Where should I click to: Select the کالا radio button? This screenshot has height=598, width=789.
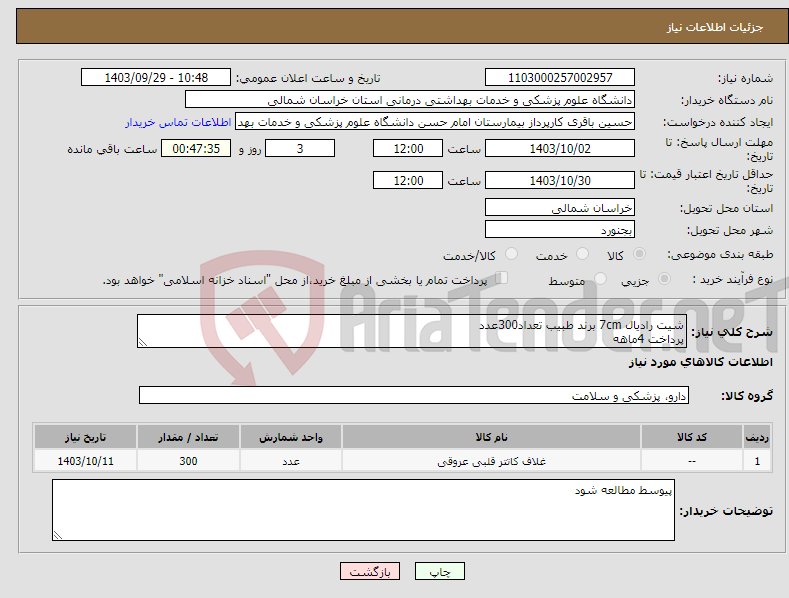coord(640,254)
